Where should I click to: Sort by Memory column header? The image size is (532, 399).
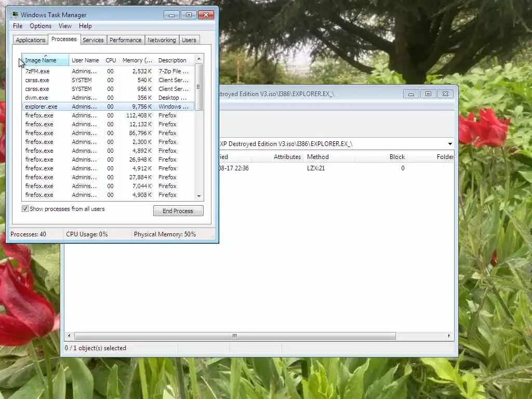(137, 60)
